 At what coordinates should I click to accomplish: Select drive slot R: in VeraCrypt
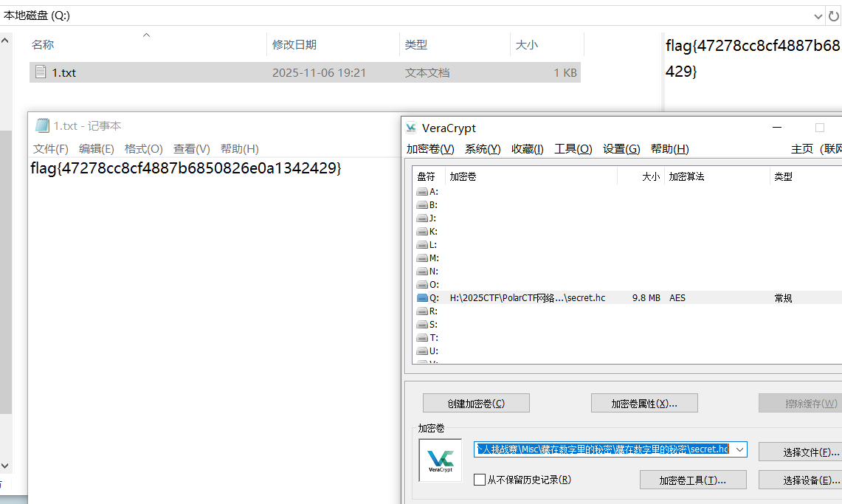click(428, 311)
